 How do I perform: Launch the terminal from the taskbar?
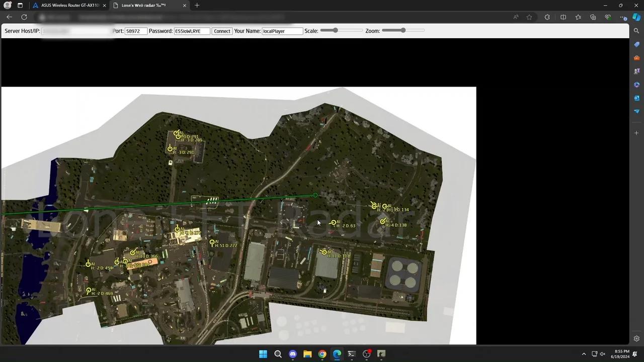351,354
